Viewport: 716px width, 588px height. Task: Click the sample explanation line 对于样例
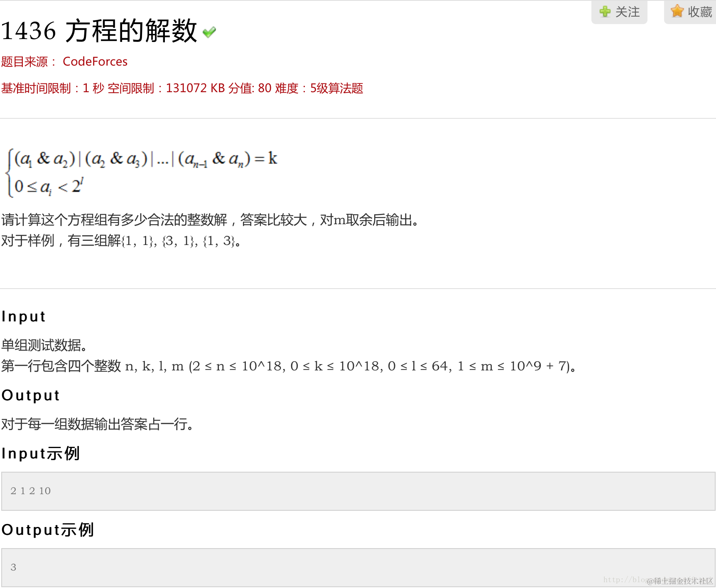click(x=121, y=240)
